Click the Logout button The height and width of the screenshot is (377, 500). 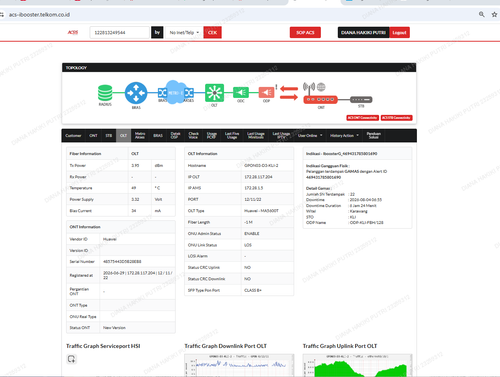pyautogui.click(x=399, y=32)
